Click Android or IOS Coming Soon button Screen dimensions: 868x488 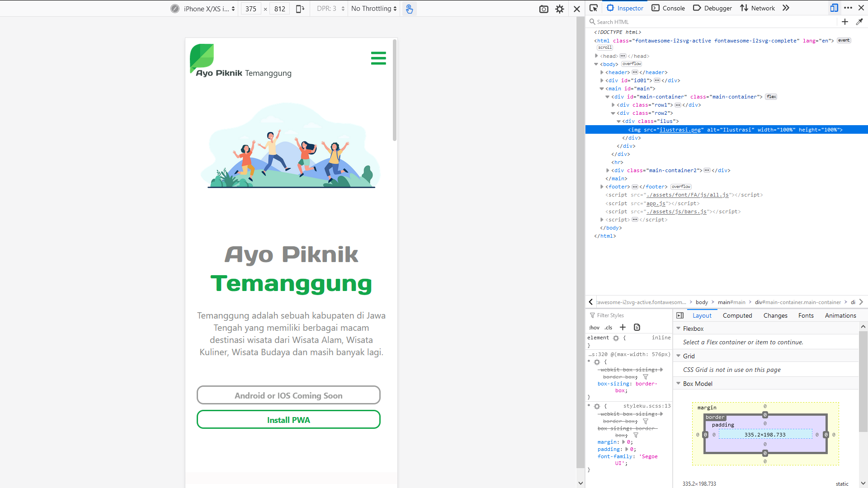pyautogui.click(x=288, y=395)
